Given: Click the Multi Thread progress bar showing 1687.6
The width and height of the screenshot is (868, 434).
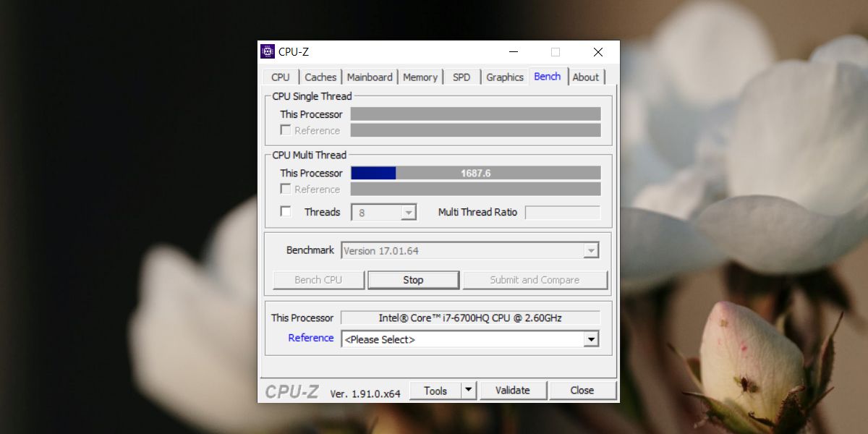Looking at the screenshot, I should pos(476,173).
